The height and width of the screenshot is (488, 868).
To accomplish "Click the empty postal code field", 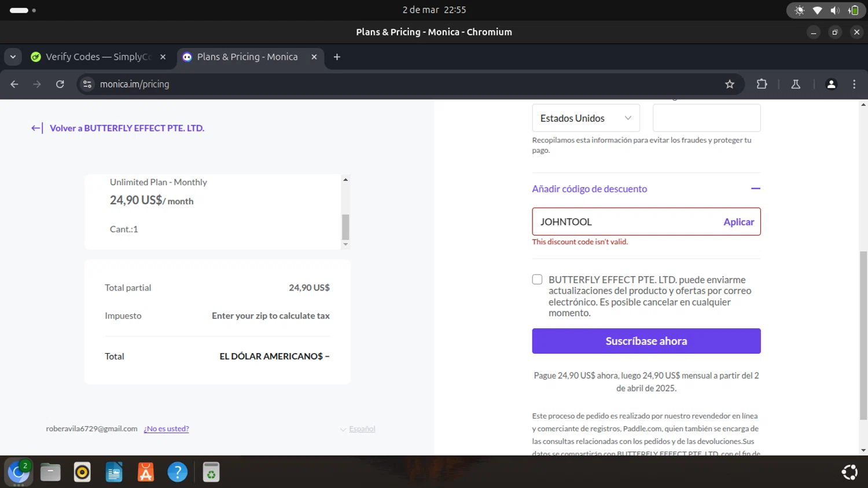I will tap(707, 118).
